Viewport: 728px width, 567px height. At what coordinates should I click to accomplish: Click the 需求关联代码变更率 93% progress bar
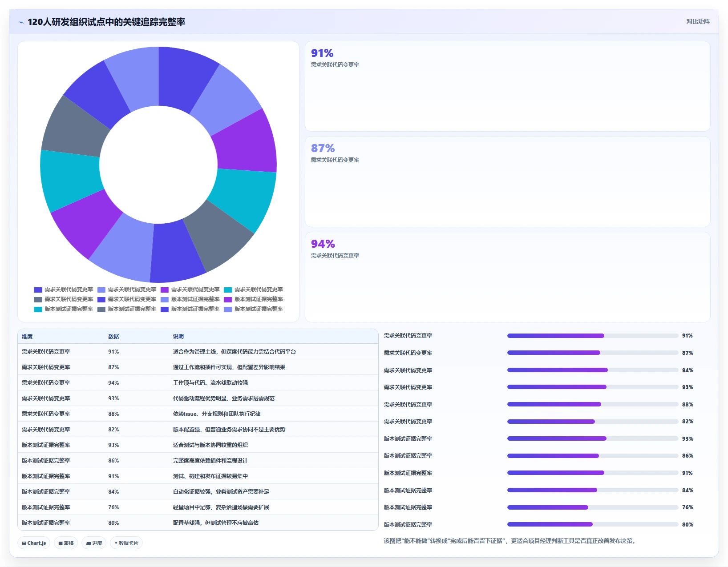(x=593, y=387)
